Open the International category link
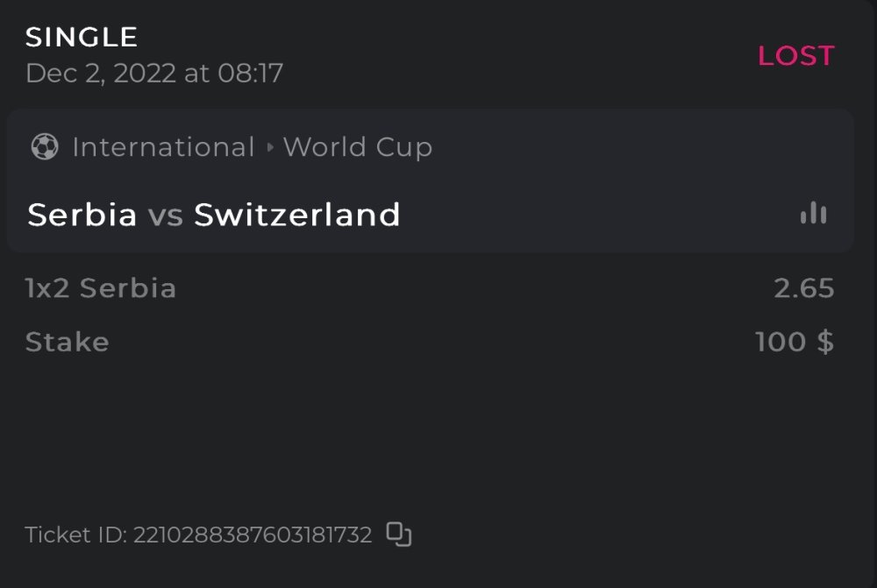The width and height of the screenshot is (877, 588). click(163, 147)
